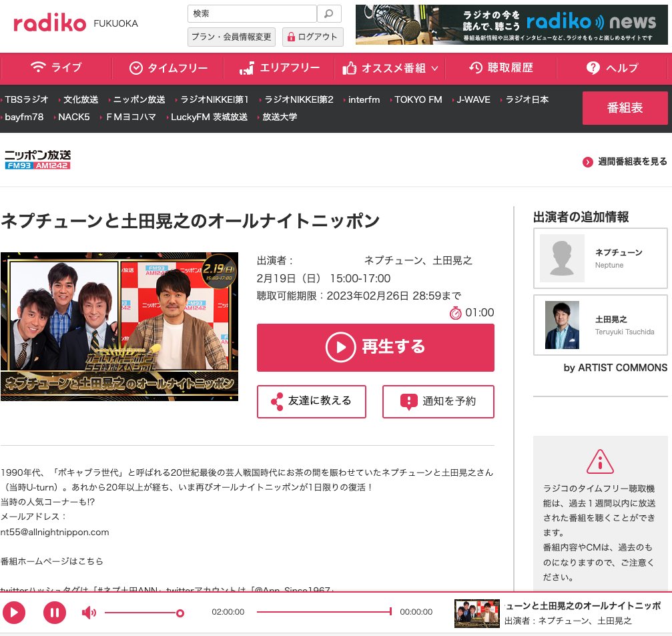Click the 聴取履歴 history arrow icon
Screen dimensions: 672x636
pos(475,68)
